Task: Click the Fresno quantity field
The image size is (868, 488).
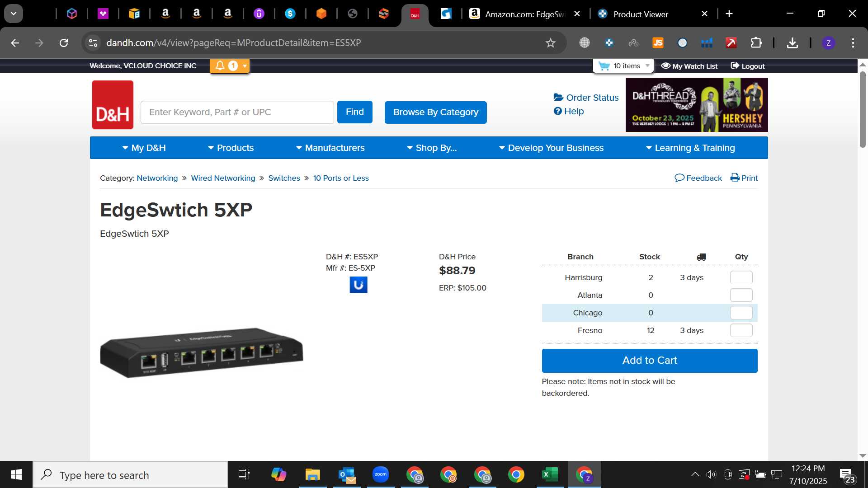Action: point(741,330)
